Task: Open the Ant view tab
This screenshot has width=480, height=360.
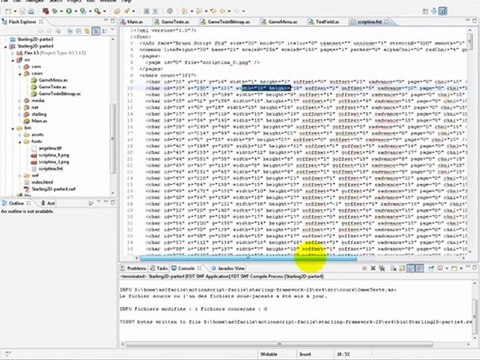Action: tap(48, 203)
